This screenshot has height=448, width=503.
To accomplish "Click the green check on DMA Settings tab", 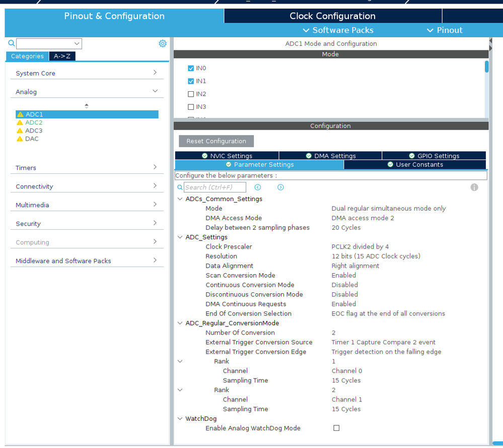I will tap(308, 155).
